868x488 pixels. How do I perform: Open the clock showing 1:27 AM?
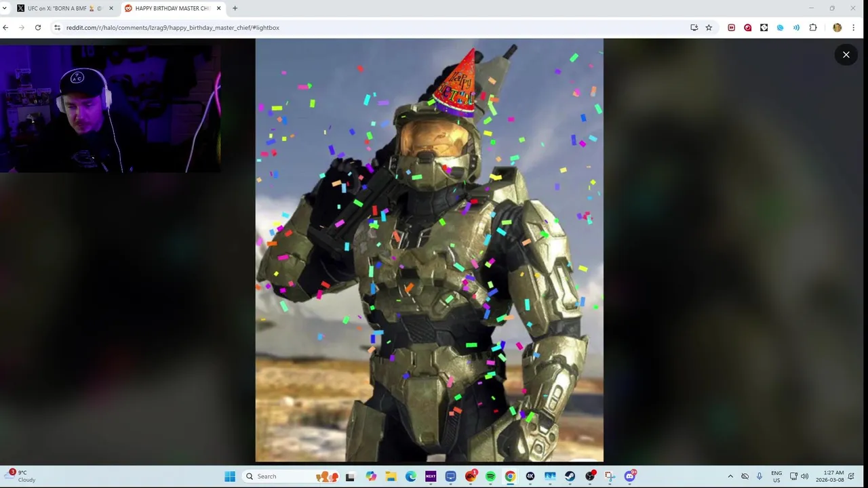tap(830, 476)
